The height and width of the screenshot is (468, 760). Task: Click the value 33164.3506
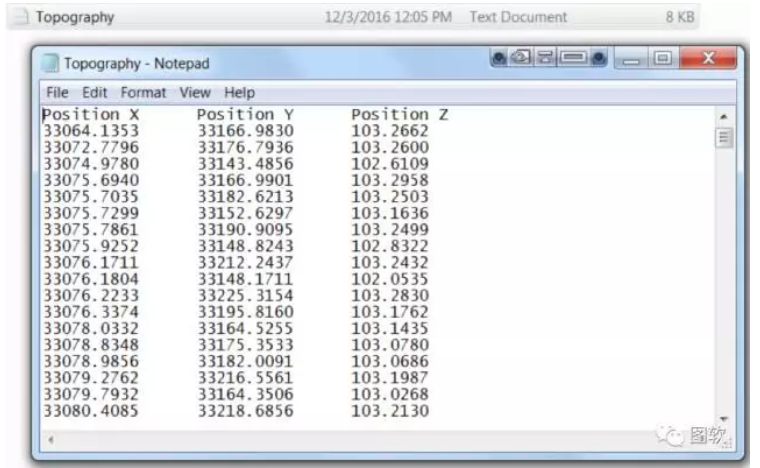[x=246, y=394]
